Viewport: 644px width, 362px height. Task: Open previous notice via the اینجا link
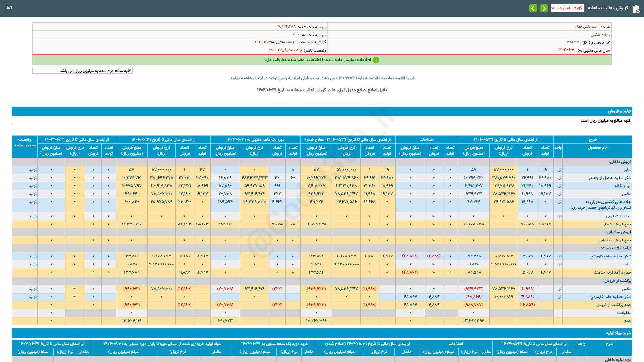[x=258, y=78]
